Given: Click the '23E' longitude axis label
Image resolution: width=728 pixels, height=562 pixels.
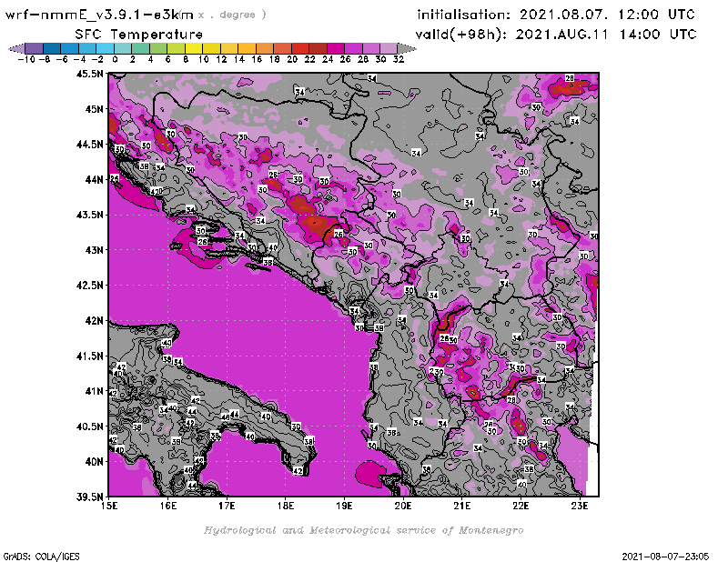Looking at the screenshot, I should pos(580,506).
